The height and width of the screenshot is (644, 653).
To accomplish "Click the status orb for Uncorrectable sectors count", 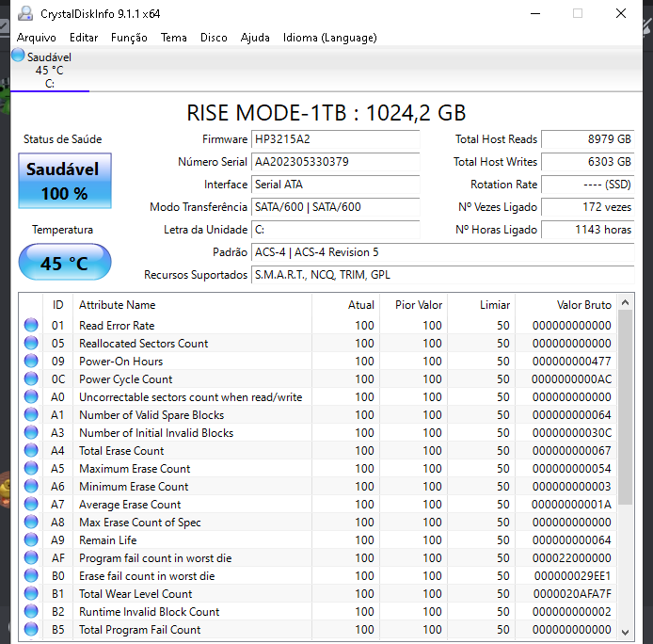I will point(31,396).
